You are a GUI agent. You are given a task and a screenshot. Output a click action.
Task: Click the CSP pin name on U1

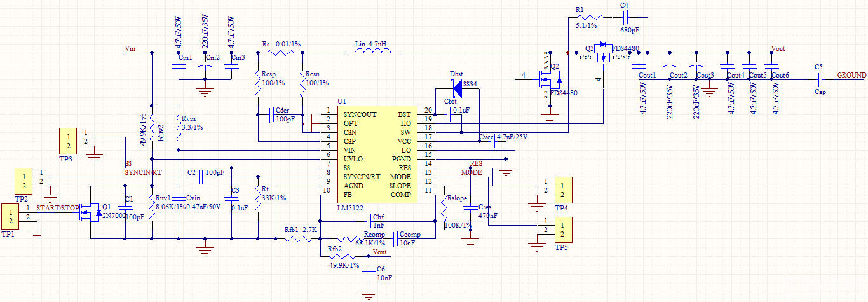point(351,141)
